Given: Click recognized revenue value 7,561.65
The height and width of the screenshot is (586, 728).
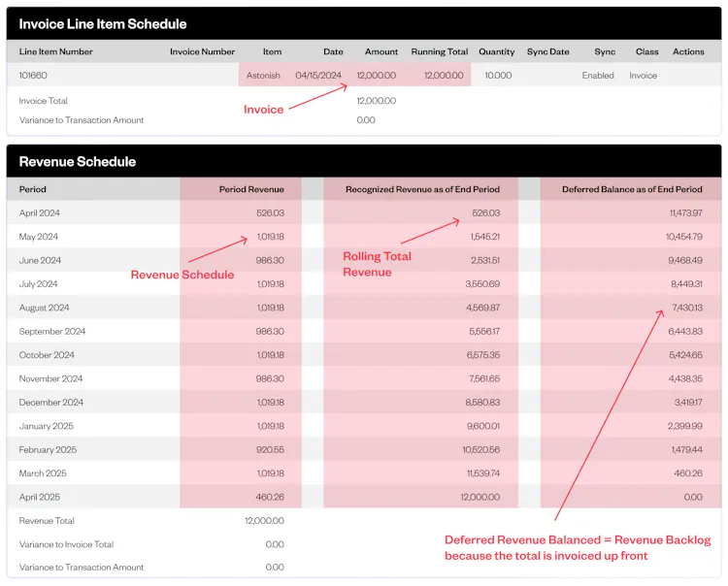Looking at the screenshot, I should coord(484,378).
